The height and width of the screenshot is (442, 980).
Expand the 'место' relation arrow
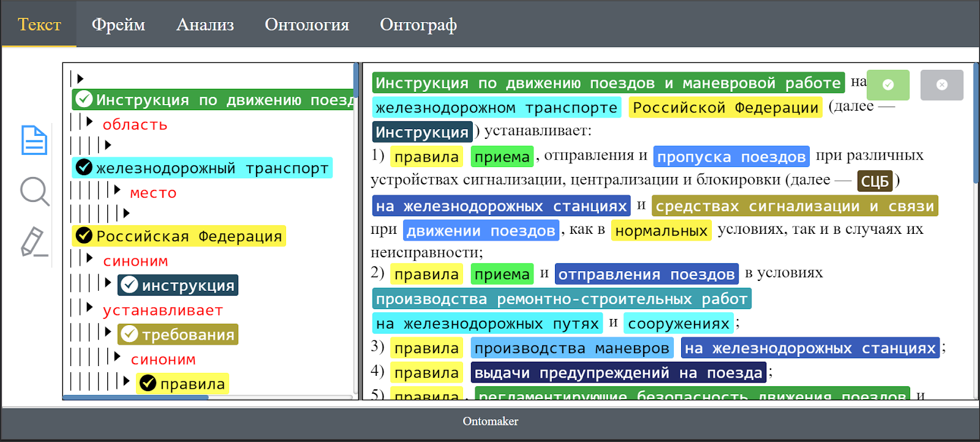pyautogui.click(x=117, y=190)
